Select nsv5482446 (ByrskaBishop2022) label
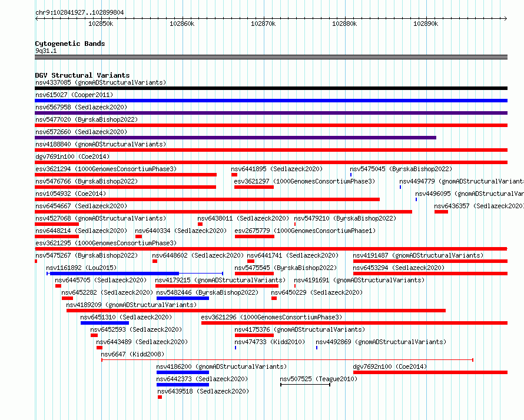This screenshot has height=420, width=524. [x=207, y=292]
